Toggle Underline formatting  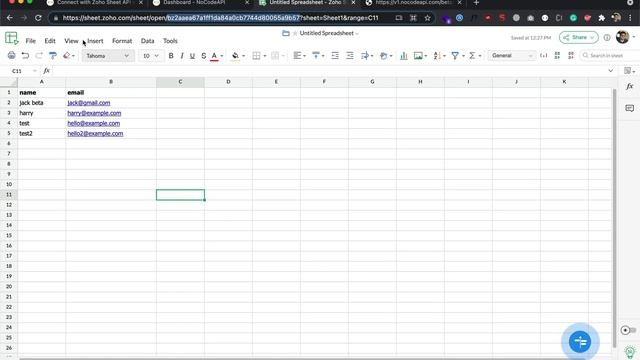(x=192, y=56)
